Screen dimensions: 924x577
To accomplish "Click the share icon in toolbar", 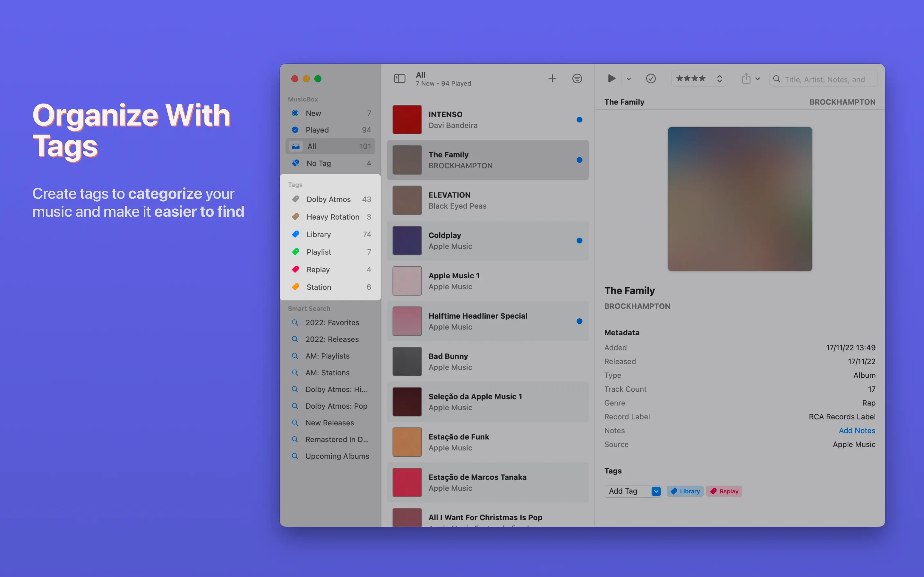I will click(746, 79).
